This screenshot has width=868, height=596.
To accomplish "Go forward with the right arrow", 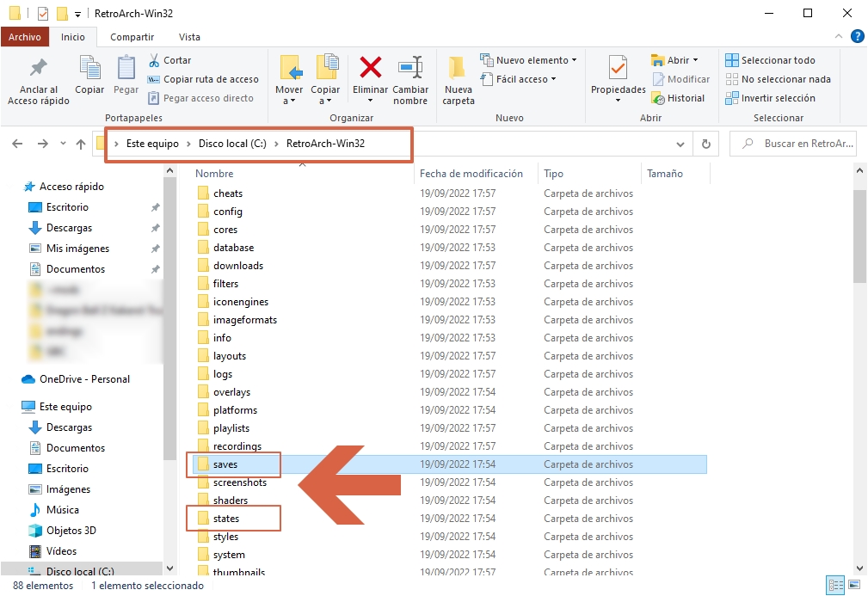I will tap(43, 144).
